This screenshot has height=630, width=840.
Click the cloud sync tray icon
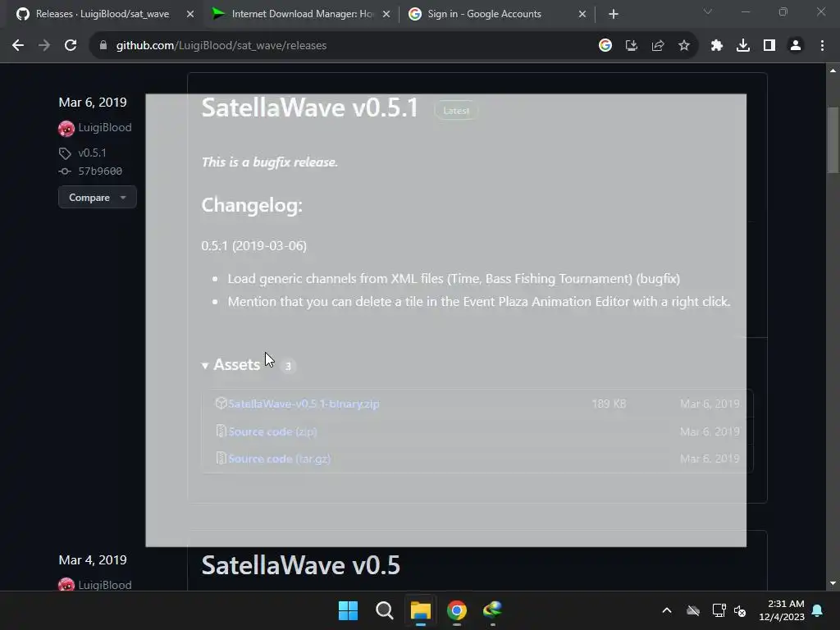point(693,610)
